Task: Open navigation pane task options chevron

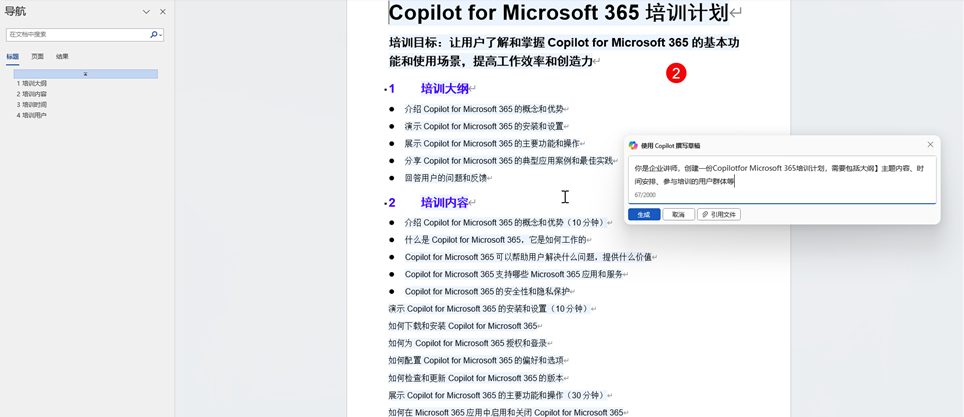Action: (x=146, y=12)
